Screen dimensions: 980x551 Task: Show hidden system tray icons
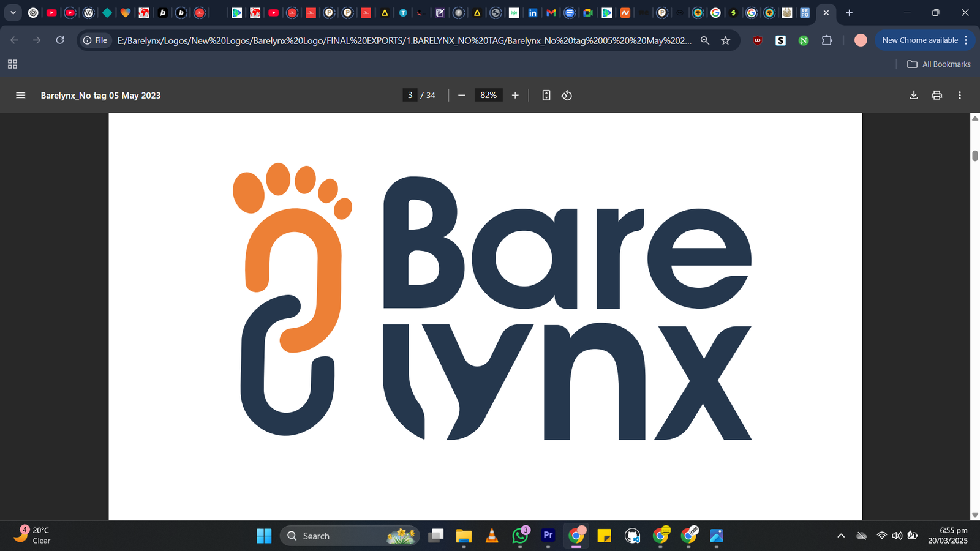(841, 536)
